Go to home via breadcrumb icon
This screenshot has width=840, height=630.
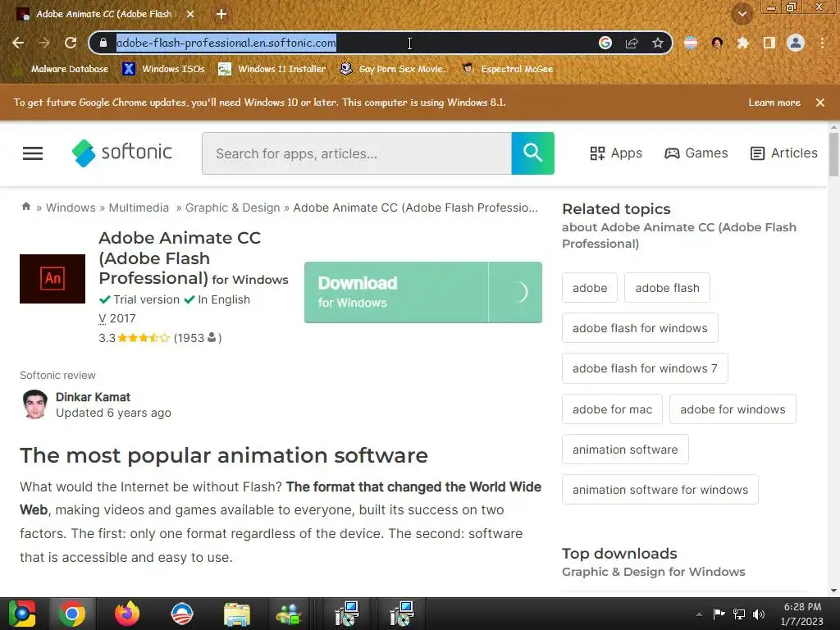(25, 207)
